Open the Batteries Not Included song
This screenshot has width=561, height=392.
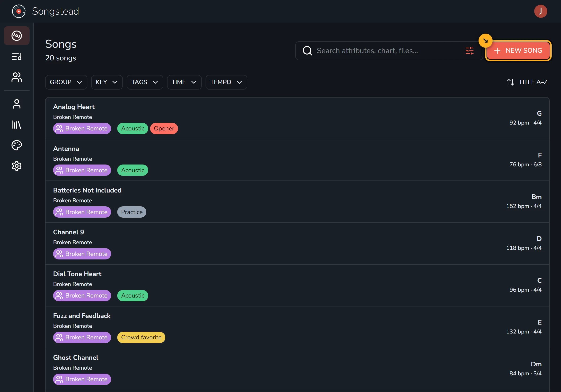(297, 202)
